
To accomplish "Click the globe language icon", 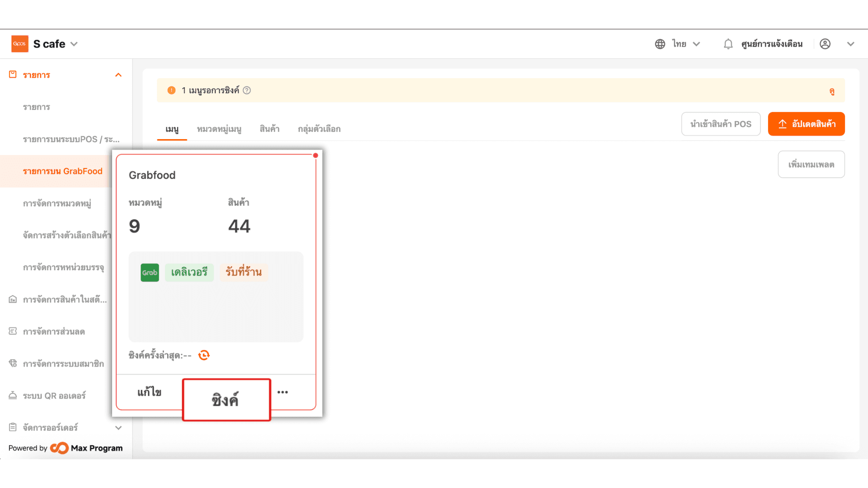I will tap(660, 44).
